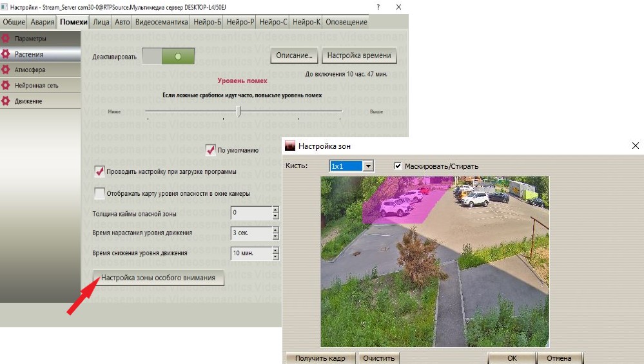
Task: Open the Параметры section
Action: tap(40, 39)
